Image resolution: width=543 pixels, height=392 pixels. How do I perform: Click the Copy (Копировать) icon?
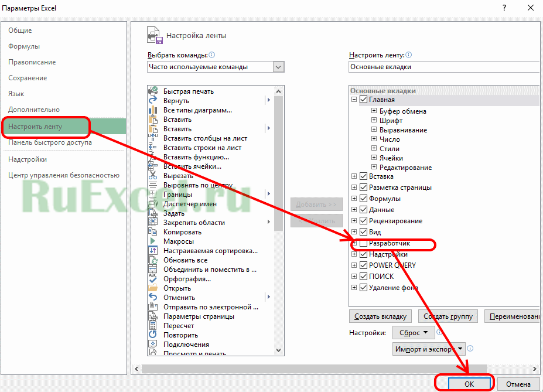(x=153, y=231)
